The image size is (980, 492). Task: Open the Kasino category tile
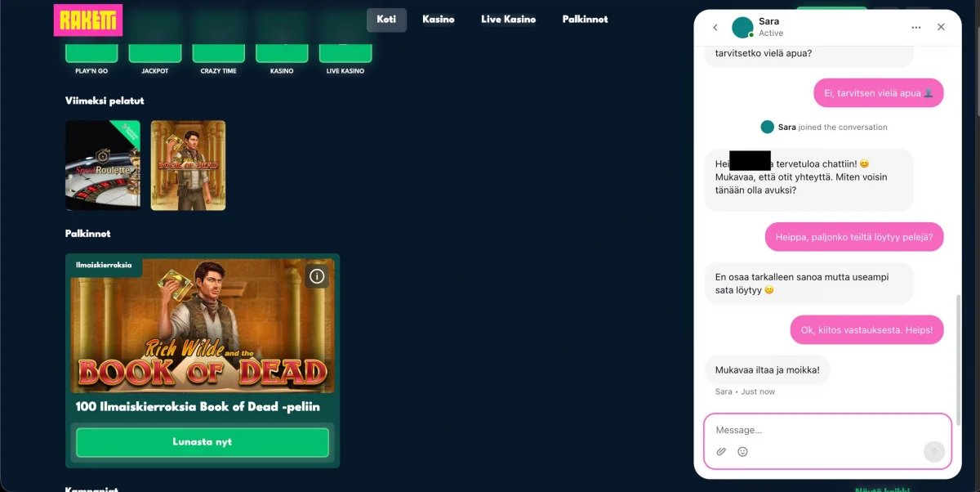point(282,55)
